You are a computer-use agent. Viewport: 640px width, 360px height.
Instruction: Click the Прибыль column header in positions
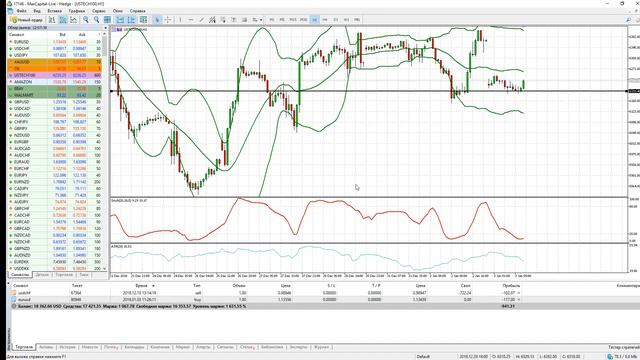point(511,286)
